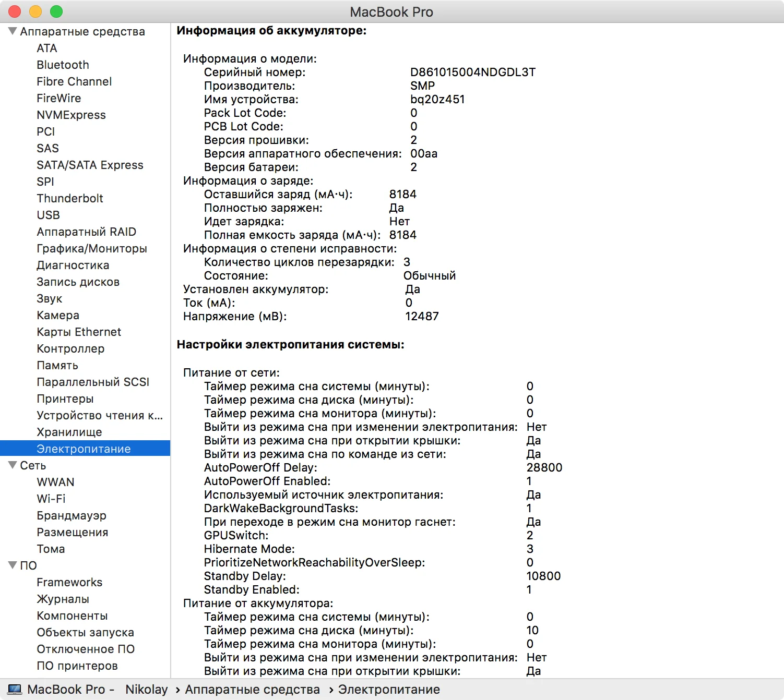Select Bluetooth in the sidebar
The image size is (784, 700).
tap(63, 65)
